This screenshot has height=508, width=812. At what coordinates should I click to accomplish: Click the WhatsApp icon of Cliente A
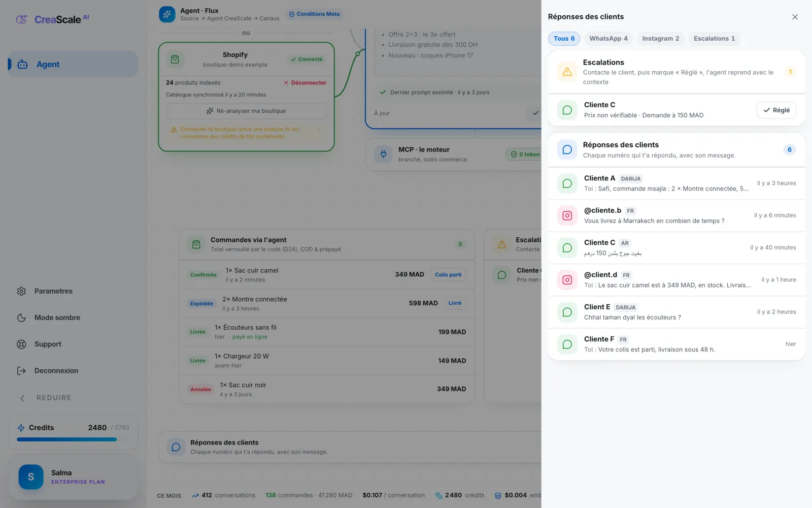tap(567, 183)
